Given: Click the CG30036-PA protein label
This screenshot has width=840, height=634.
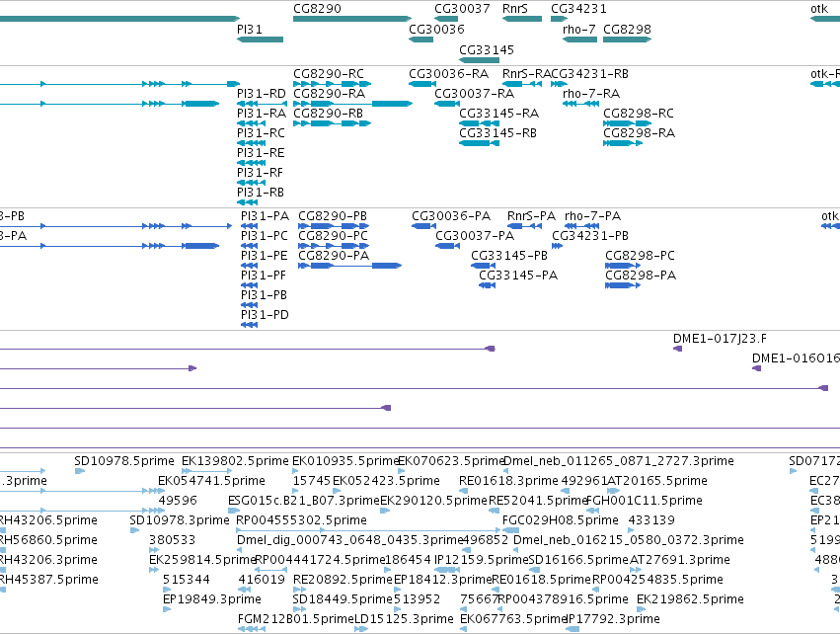Looking at the screenshot, I should pyautogui.click(x=451, y=216).
